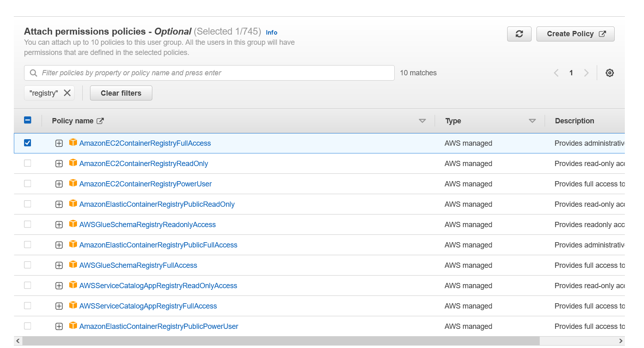
Task: Uncheck AmazonEC2ContainerRegistryFullAccess checkbox
Action: 27,143
